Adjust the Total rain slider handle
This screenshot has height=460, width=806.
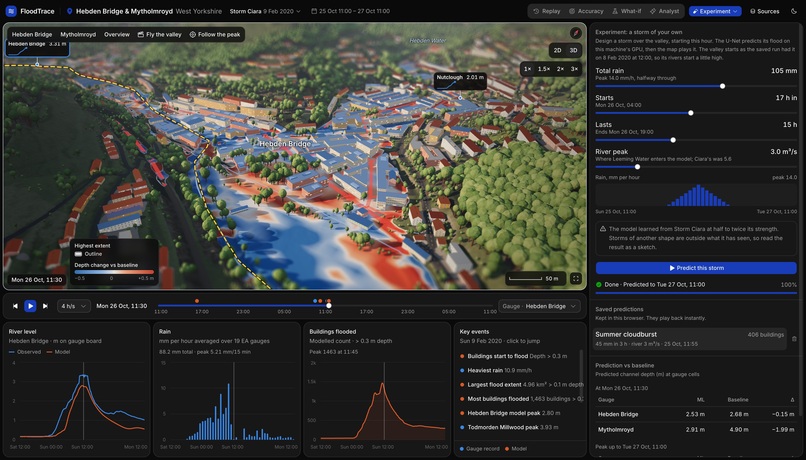722,86
